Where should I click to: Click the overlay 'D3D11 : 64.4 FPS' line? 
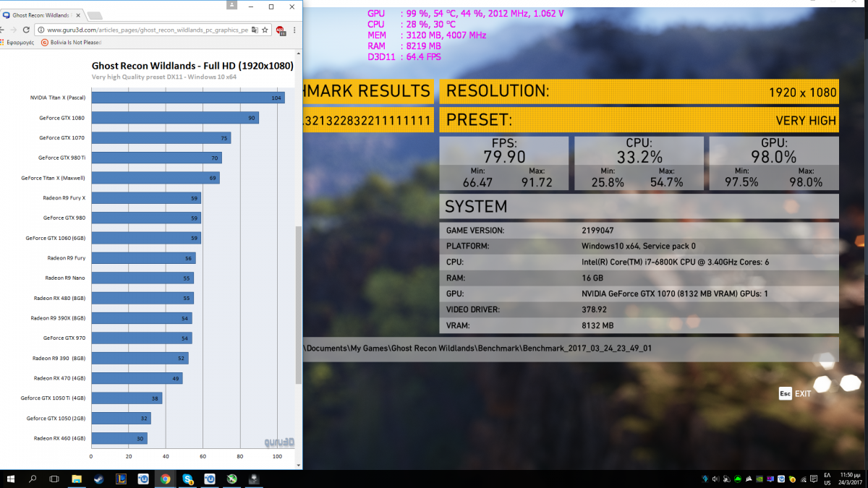point(404,57)
